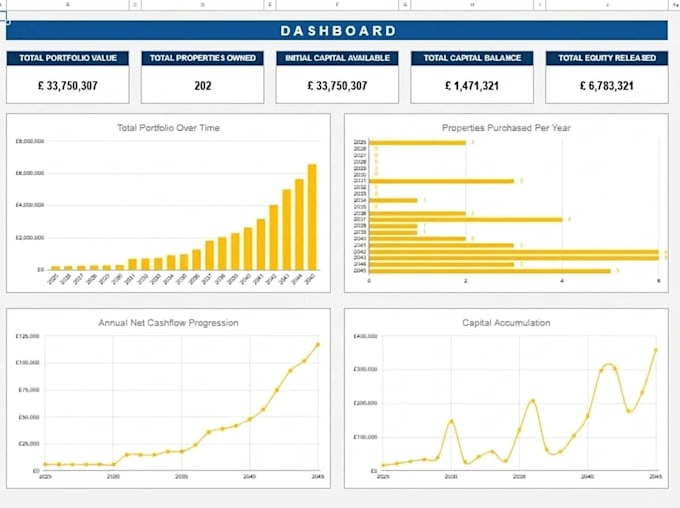The height and width of the screenshot is (508, 680).
Task: Click the TOTAL PORTFOLIO VALUE card header
Action: click(68, 58)
